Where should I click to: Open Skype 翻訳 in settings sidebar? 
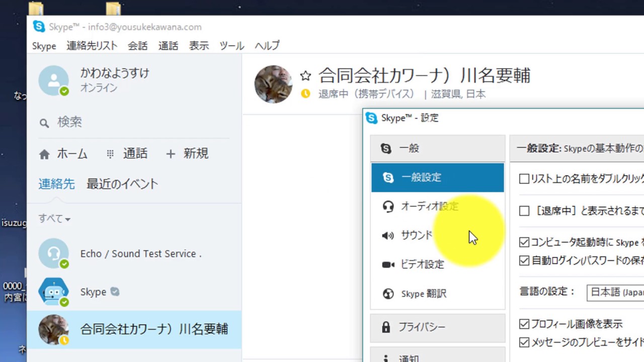pos(438,294)
